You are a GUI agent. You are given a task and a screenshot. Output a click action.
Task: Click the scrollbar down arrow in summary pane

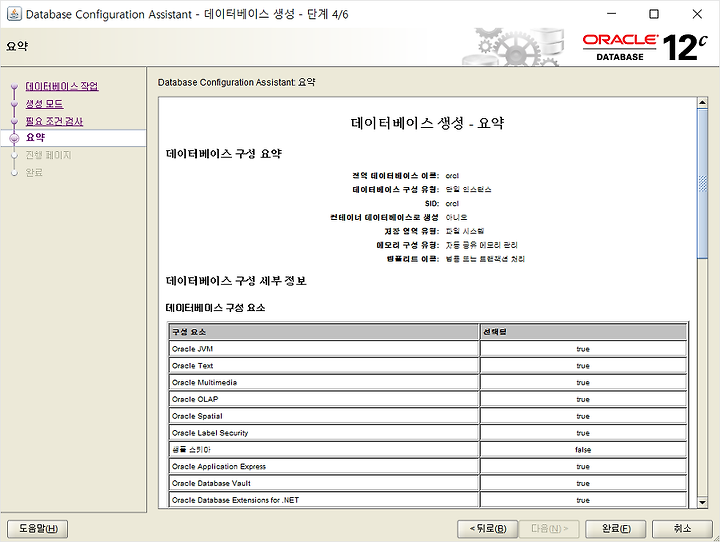[702, 502]
